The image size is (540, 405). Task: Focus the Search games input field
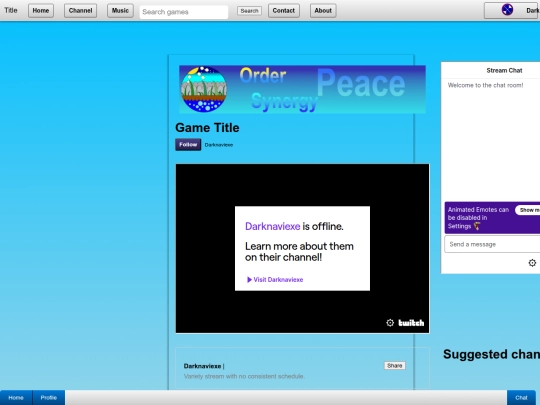(184, 12)
